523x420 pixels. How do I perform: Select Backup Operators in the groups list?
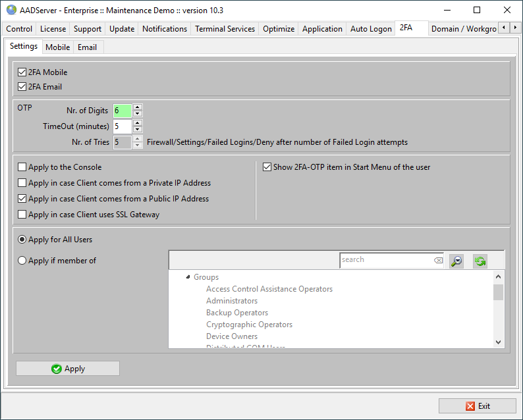(x=237, y=313)
